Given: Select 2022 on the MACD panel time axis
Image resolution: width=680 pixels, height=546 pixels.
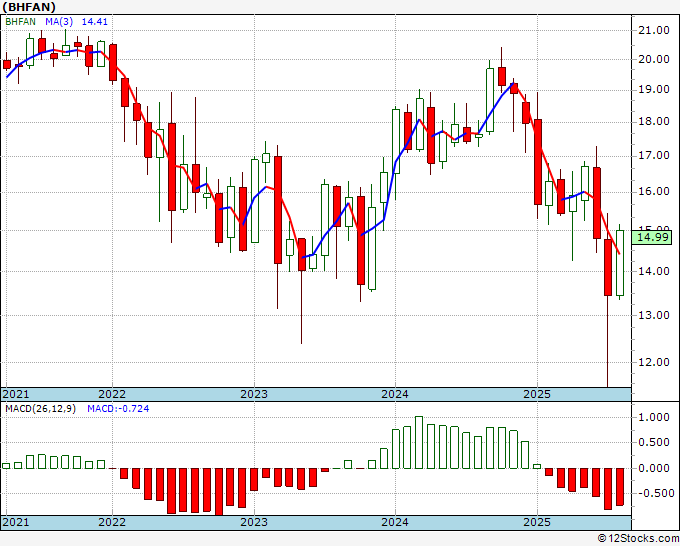Looking at the screenshot, I should pyautogui.click(x=112, y=522).
